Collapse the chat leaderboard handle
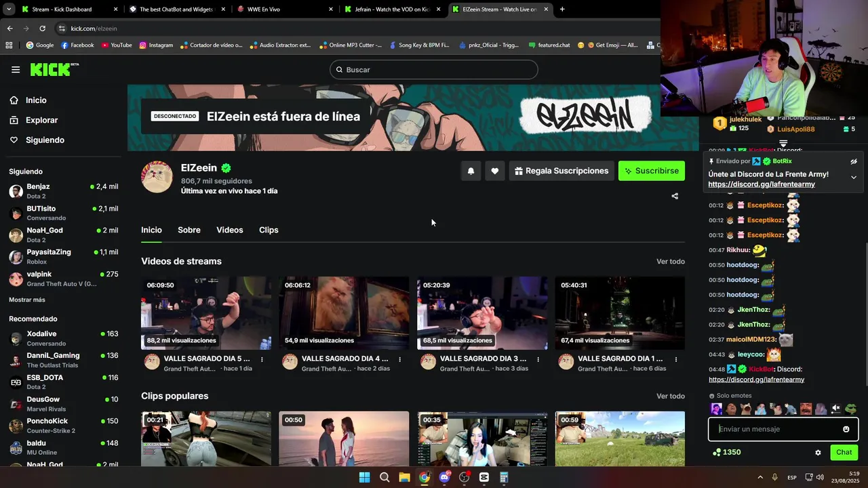 click(783, 144)
